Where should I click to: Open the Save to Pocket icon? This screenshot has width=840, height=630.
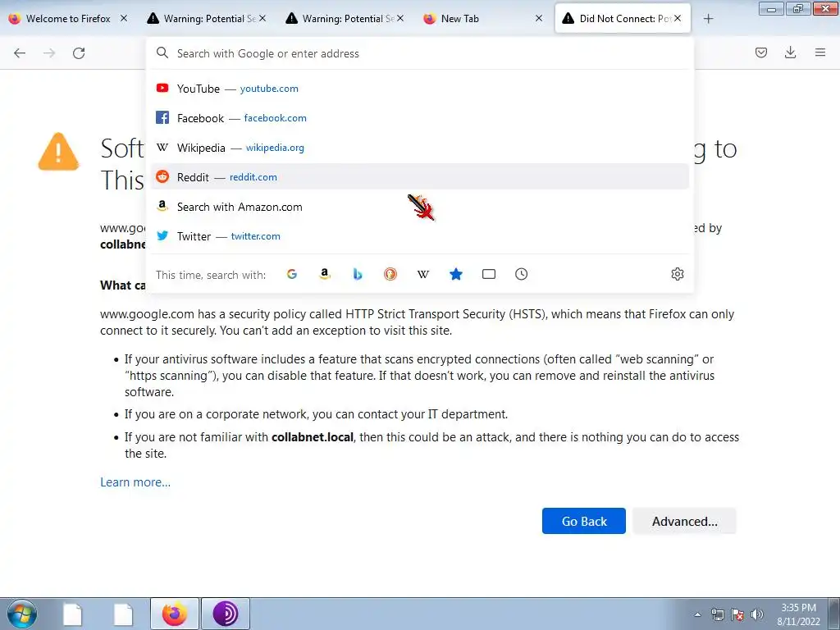click(x=760, y=52)
